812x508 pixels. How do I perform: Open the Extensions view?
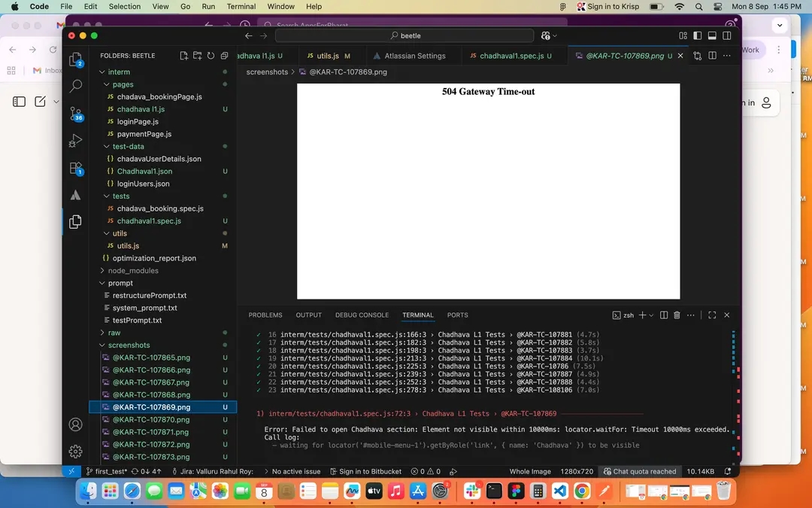pos(75,168)
